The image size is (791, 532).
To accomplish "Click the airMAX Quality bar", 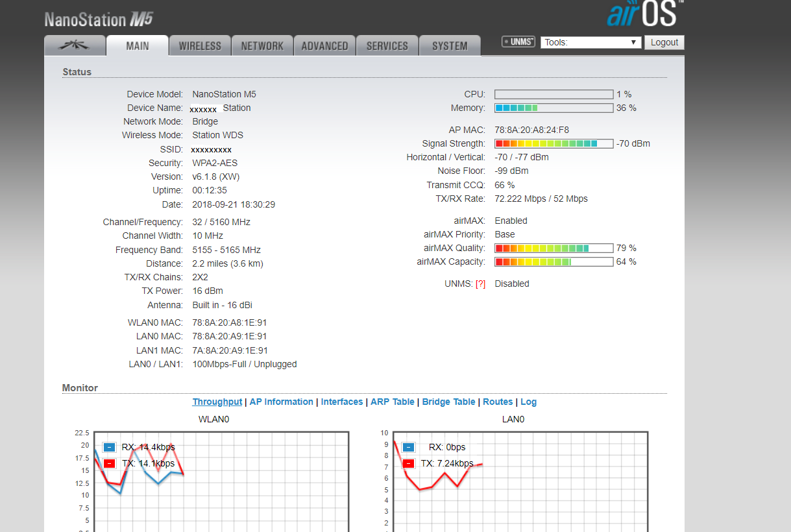I will pyautogui.click(x=554, y=248).
